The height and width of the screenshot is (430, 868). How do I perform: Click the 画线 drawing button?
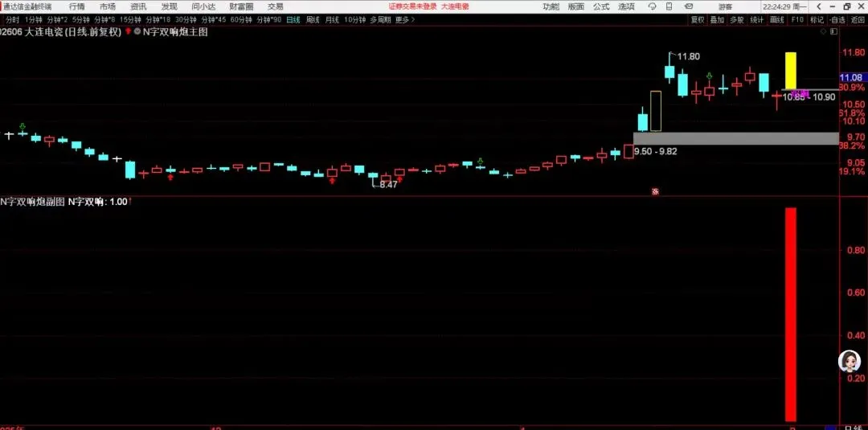776,19
